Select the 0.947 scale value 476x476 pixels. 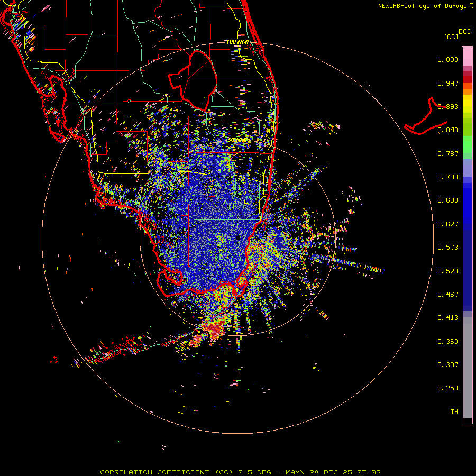[448, 83]
